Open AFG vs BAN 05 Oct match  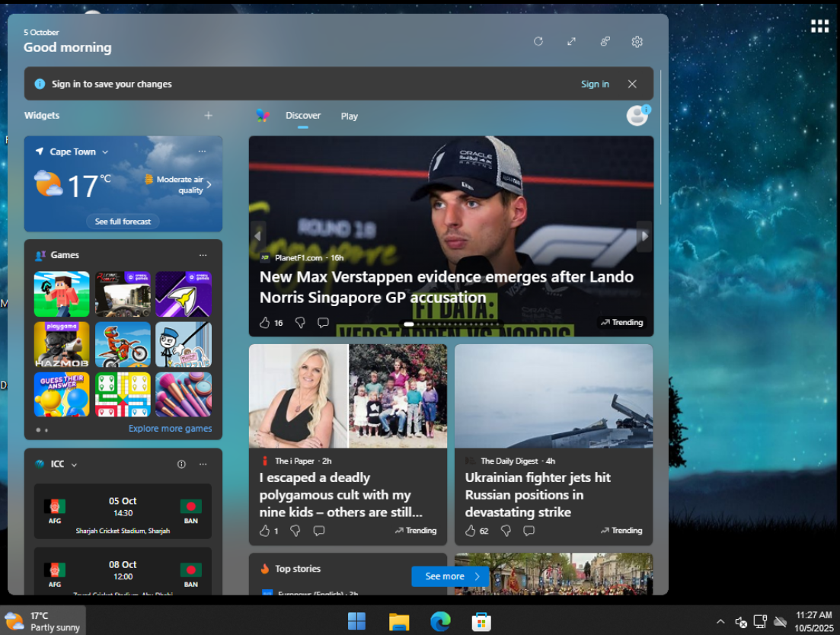123,512
